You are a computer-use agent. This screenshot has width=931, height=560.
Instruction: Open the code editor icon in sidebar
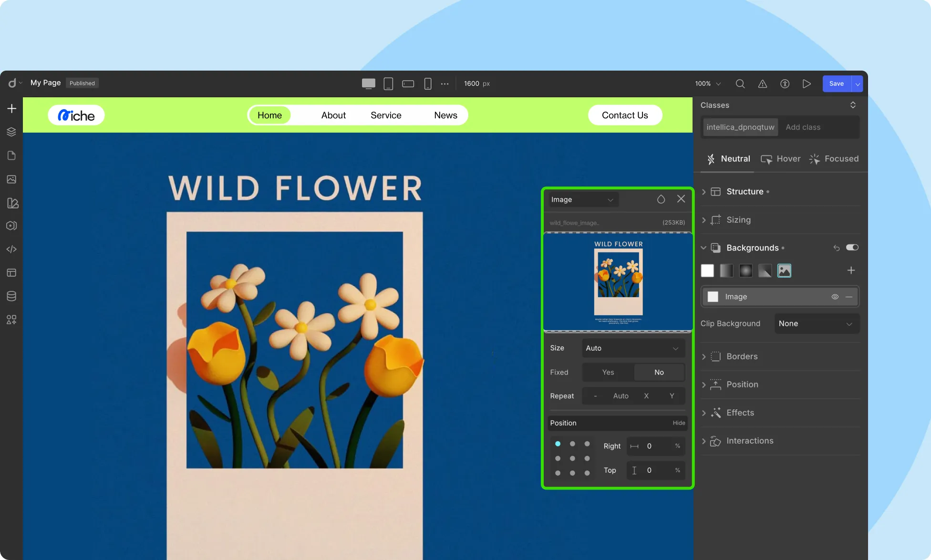tap(12, 249)
